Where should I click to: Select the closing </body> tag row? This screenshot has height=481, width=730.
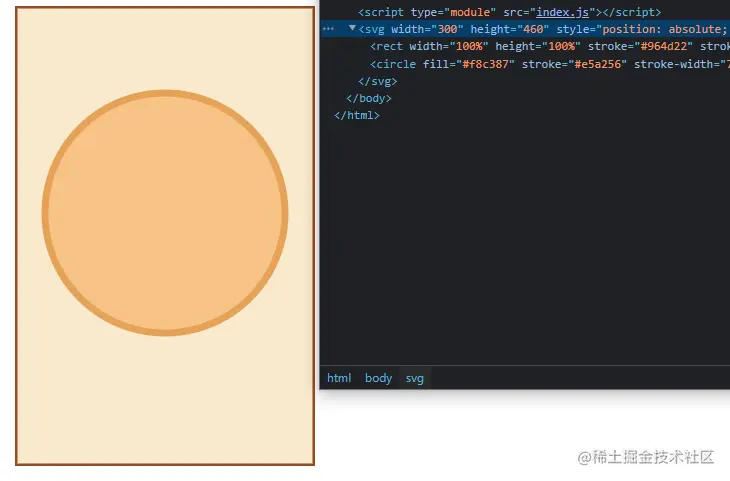[x=369, y=98]
